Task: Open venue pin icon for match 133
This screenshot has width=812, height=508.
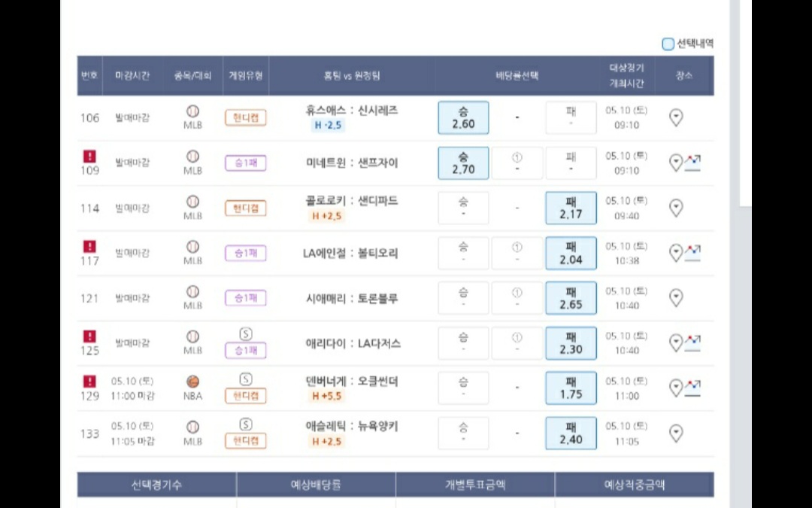Action: (x=676, y=433)
